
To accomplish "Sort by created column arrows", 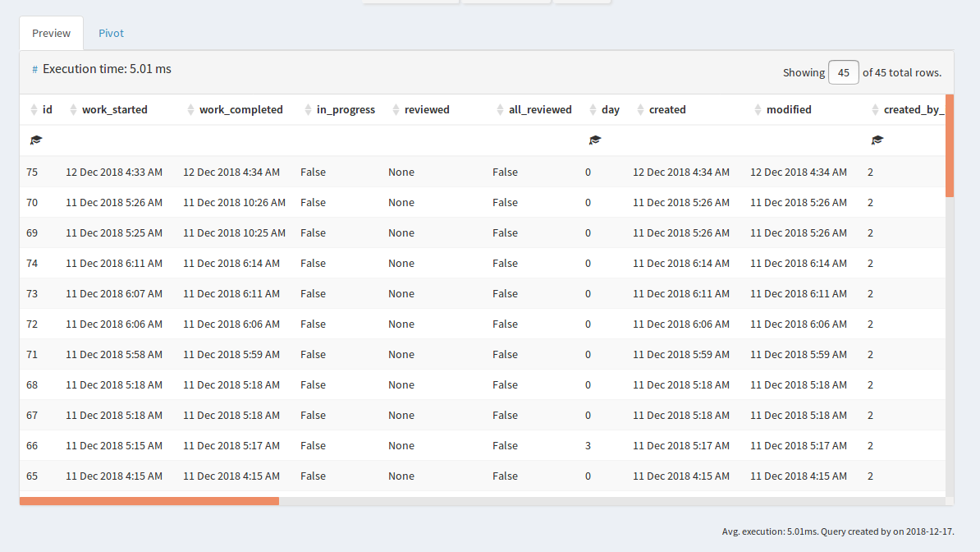I will (641, 109).
